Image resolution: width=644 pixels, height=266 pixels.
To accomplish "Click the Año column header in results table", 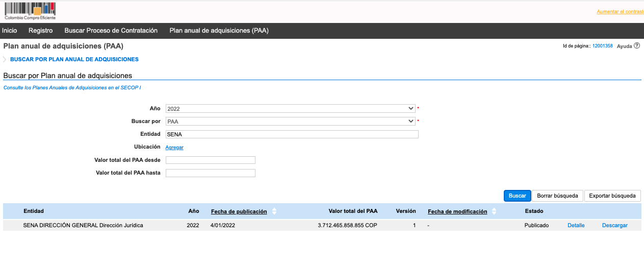I will 194,211.
